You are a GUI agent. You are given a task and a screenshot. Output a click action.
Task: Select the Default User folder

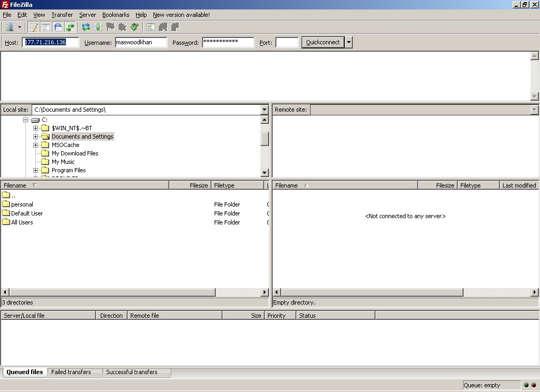pyautogui.click(x=27, y=213)
